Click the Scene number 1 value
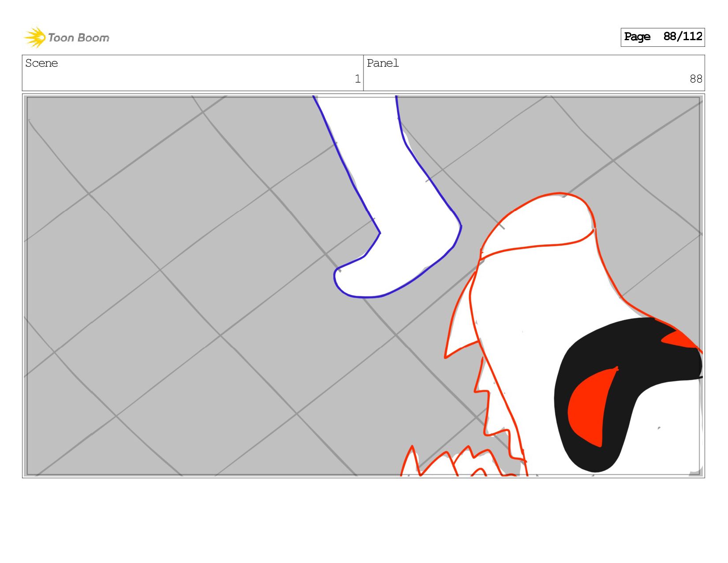This screenshot has width=728, height=563. 358,79
